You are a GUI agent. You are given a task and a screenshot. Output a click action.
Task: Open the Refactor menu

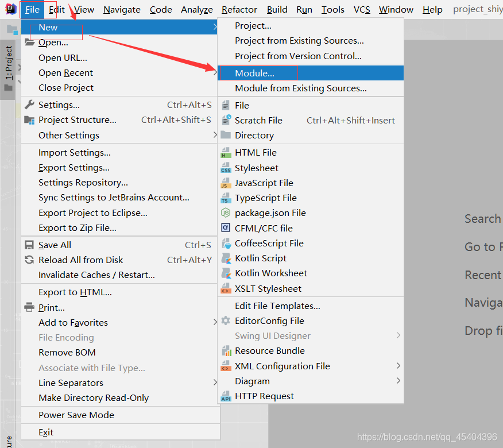click(239, 10)
